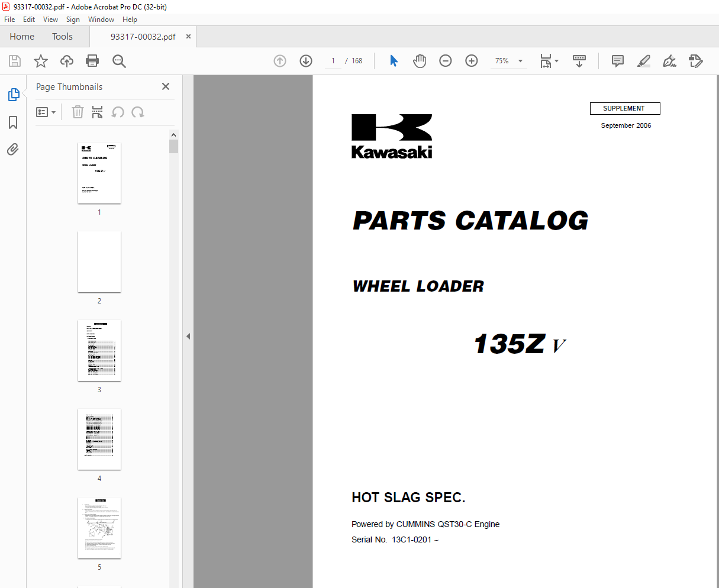Activate the Hand pan tool

tap(420, 61)
